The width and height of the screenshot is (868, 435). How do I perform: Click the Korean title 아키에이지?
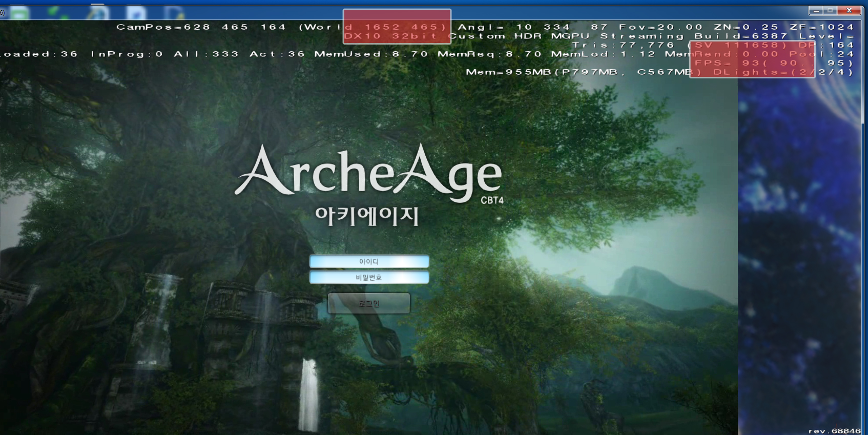[367, 216]
